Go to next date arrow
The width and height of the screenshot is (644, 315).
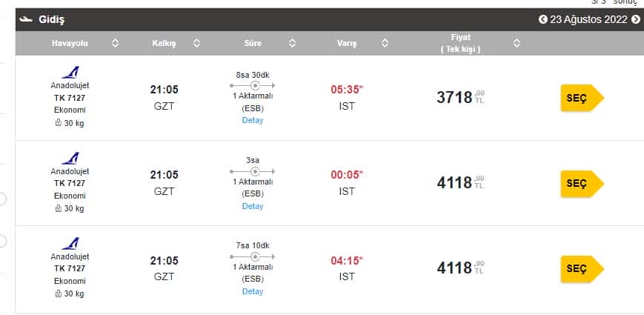click(636, 19)
